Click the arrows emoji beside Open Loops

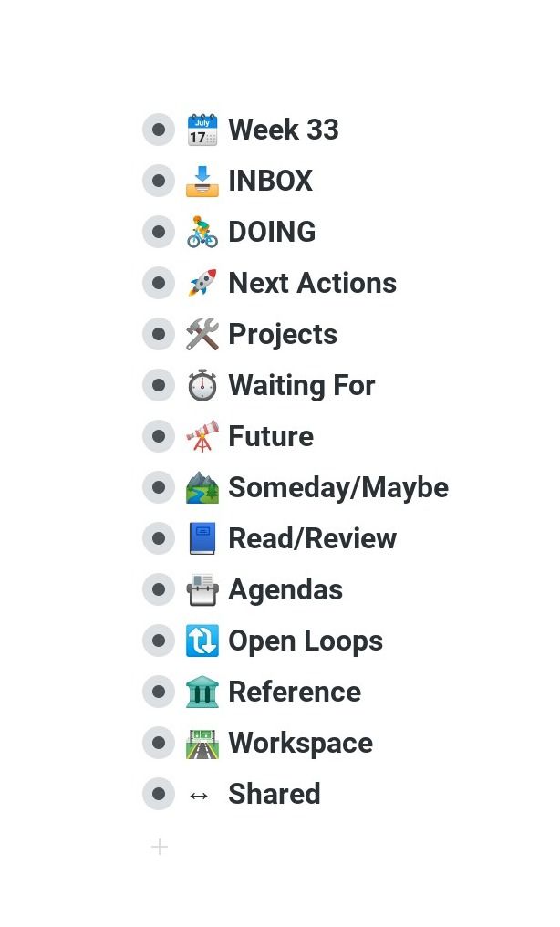pos(202,641)
